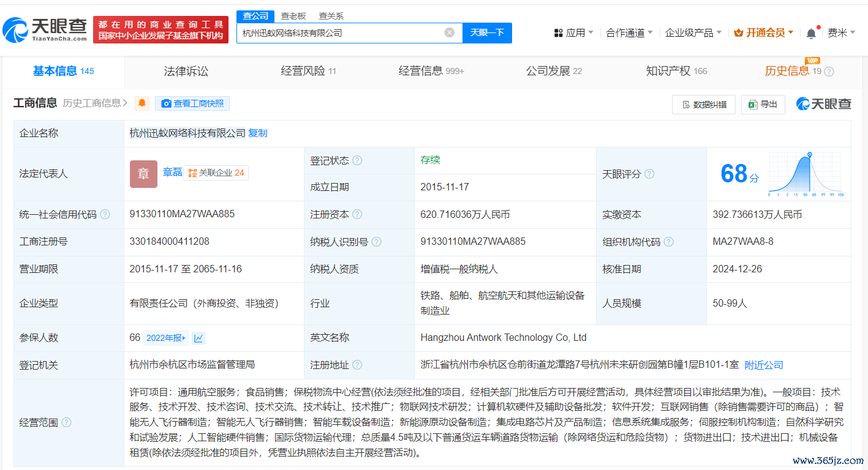Click the help icon beside 组织机构代码
Viewport: 868px width, 470px height.
[669, 242]
